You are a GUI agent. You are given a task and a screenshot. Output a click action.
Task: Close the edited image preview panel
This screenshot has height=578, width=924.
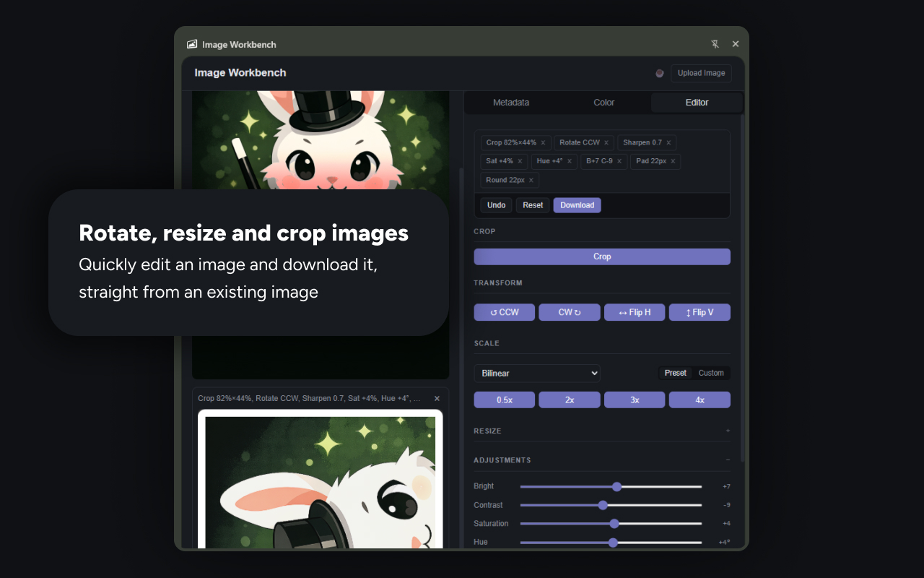coord(436,398)
